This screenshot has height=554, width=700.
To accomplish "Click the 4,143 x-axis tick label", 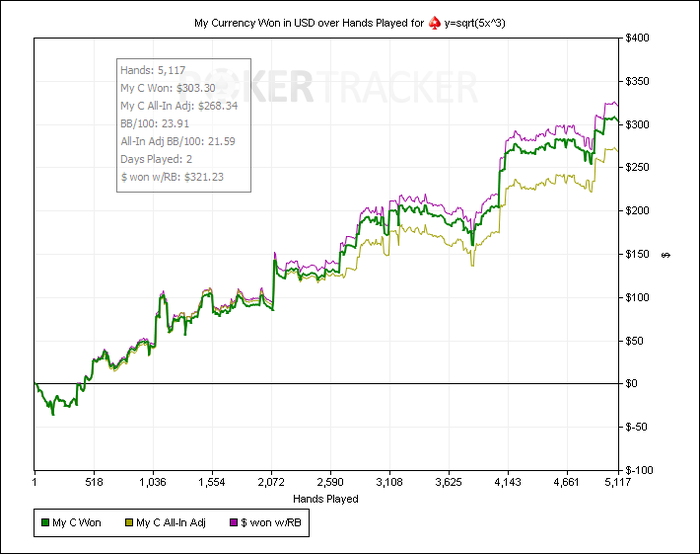I will (x=508, y=482).
